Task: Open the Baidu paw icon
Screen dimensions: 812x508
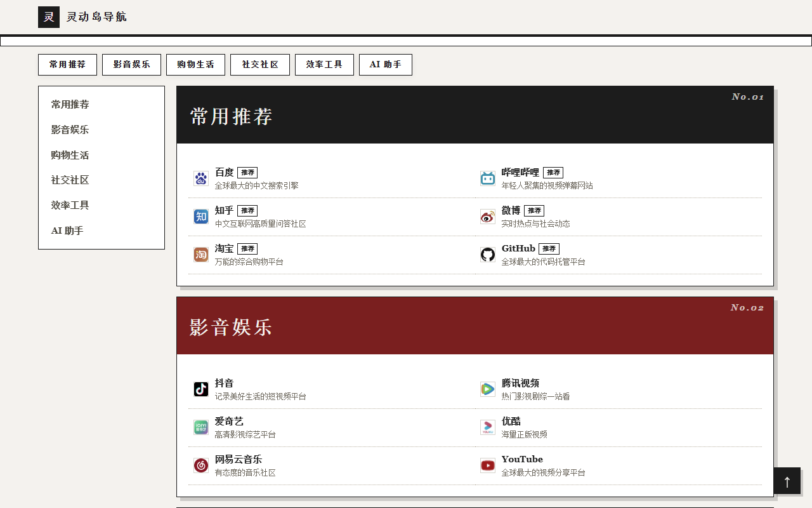Action: click(x=201, y=178)
